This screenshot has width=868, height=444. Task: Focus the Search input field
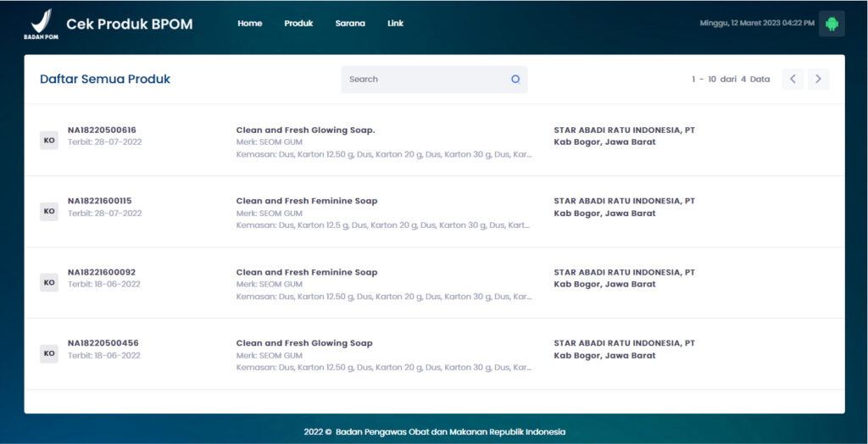point(424,79)
